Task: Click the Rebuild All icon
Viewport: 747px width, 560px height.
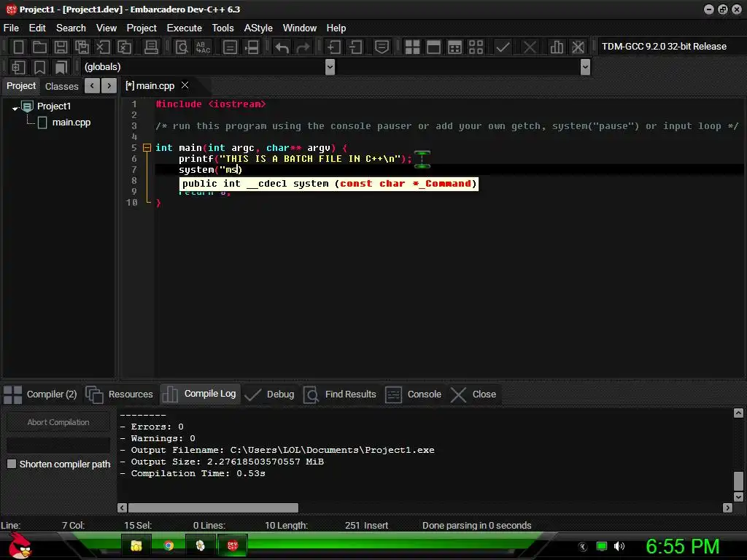Action: 476,47
